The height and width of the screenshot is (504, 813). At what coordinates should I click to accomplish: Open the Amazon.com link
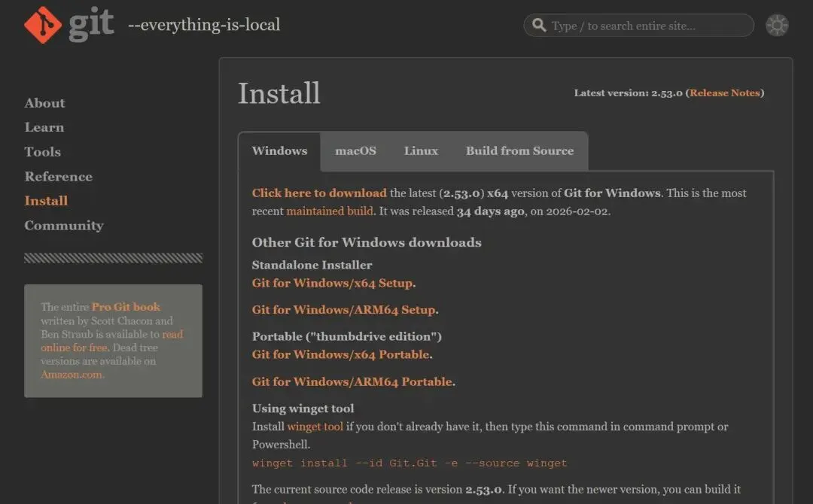(72, 375)
